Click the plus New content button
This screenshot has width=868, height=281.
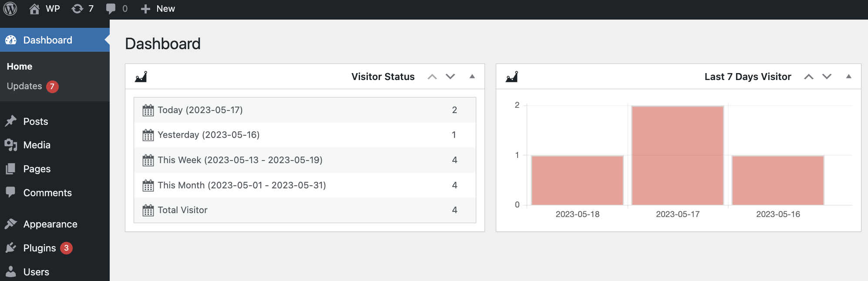(158, 9)
